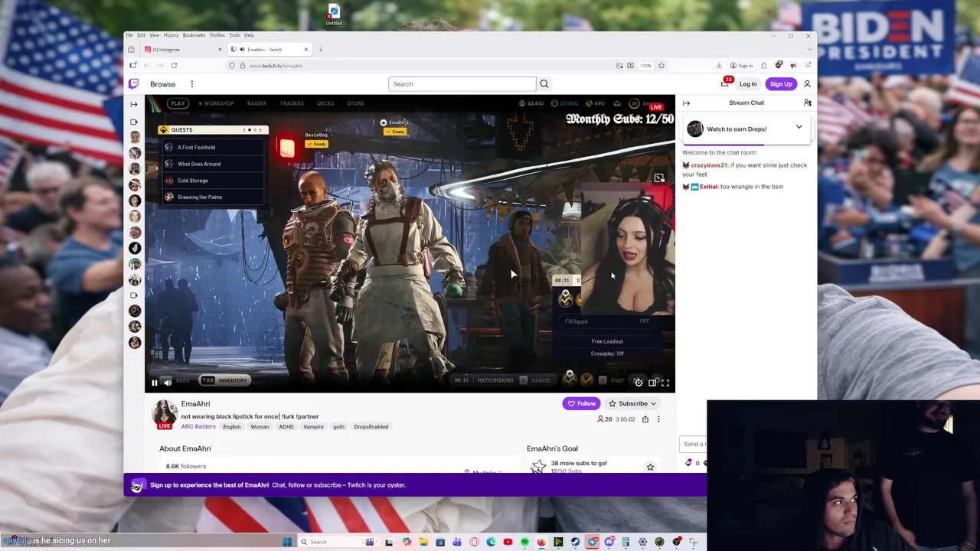The image size is (980, 551).
Task: Click the English stream tag
Action: coord(232,427)
